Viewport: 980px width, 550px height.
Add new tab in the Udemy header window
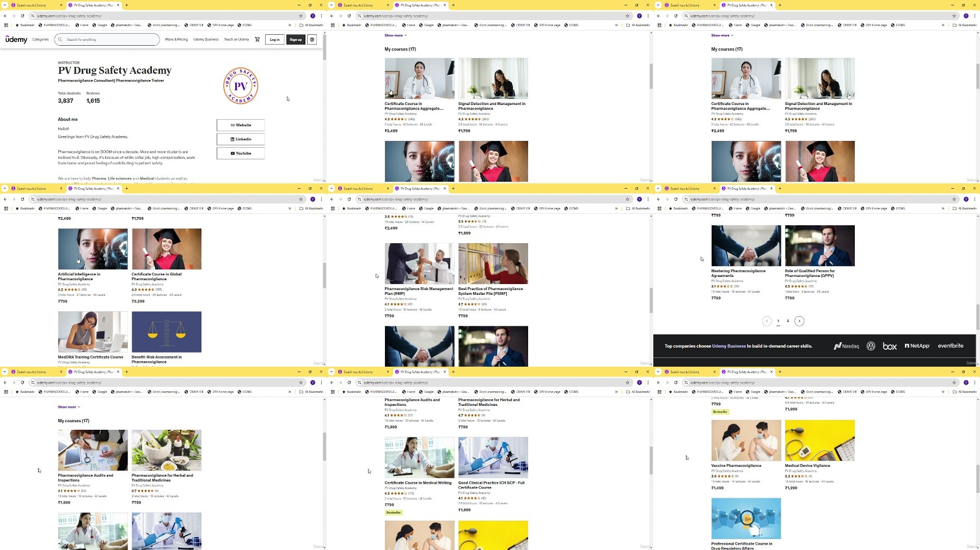point(126,5)
